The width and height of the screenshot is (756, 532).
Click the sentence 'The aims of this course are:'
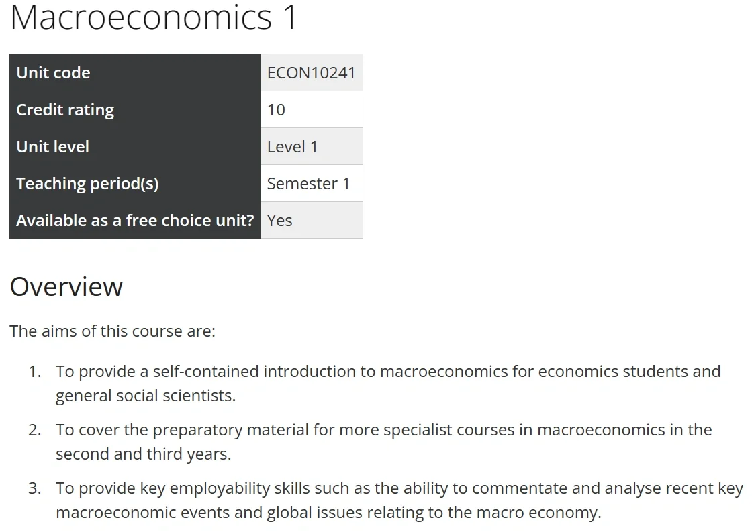click(x=113, y=331)
